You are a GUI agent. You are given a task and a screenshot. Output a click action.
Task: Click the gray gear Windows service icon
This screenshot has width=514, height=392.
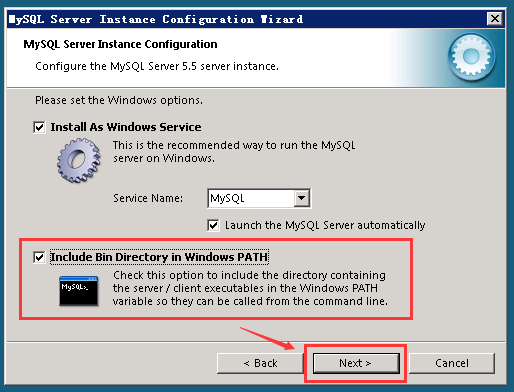[x=79, y=160]
